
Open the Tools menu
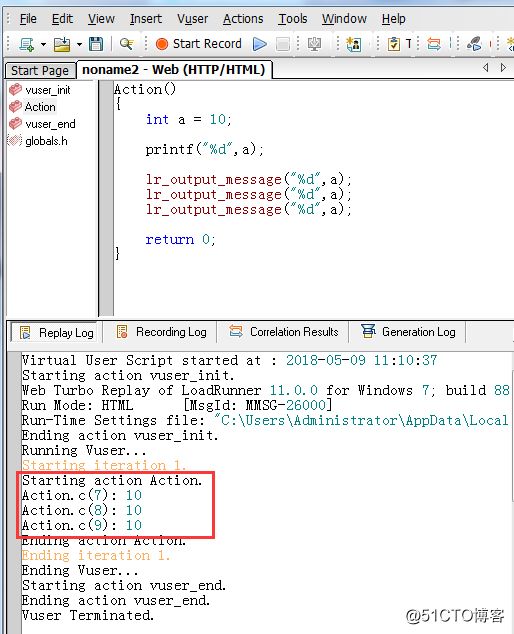point(292,19)
